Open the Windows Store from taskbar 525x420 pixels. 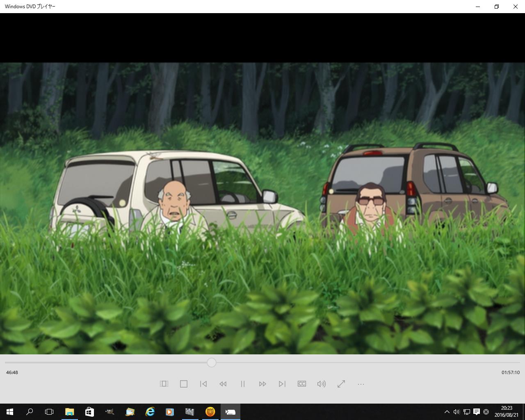pyautogui.click(x=89, y=412)
